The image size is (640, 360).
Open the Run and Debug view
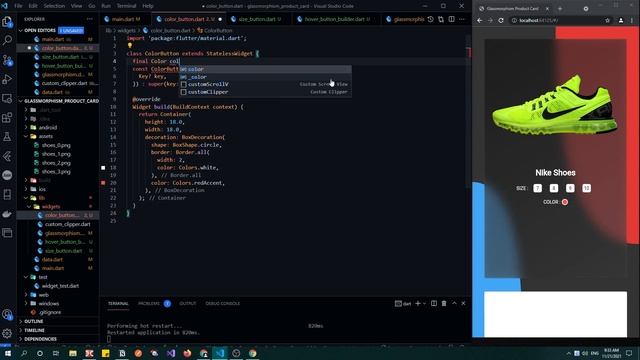pos(7,79)
